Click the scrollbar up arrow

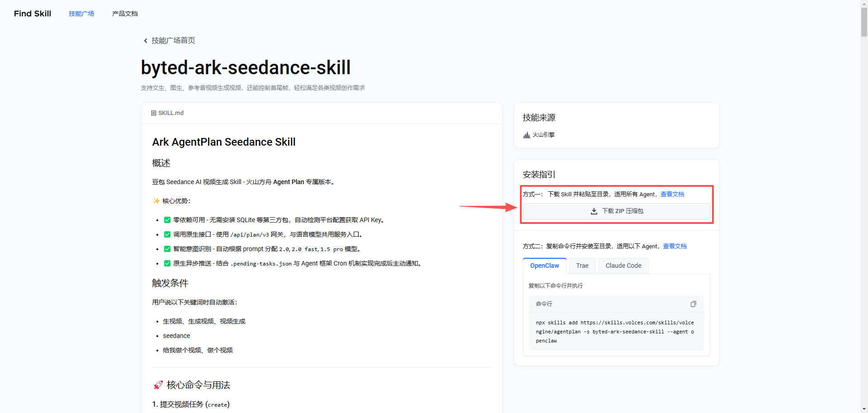(x=864, y=3)
